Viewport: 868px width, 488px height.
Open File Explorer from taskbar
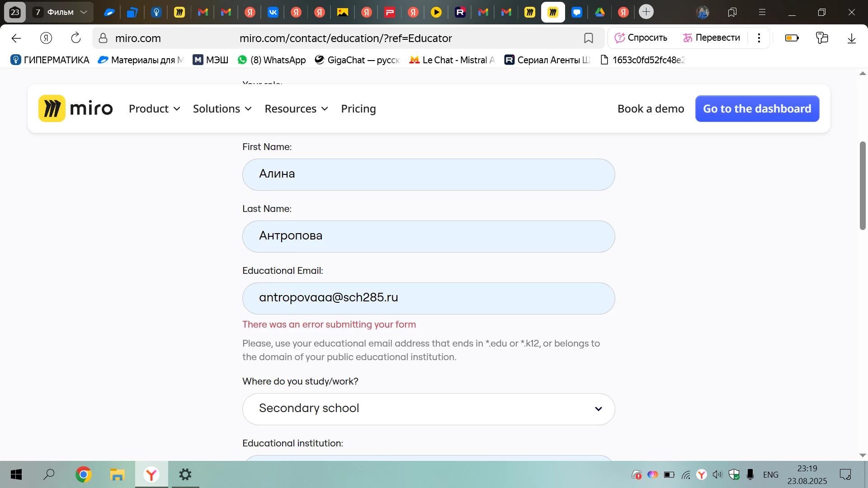coord(117,474)
